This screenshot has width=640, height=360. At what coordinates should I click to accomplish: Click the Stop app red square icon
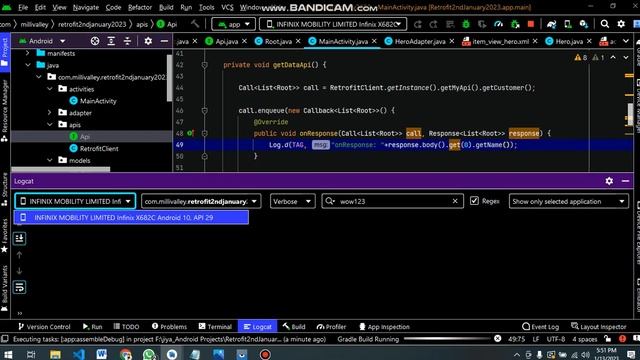[x=531, y=24]
